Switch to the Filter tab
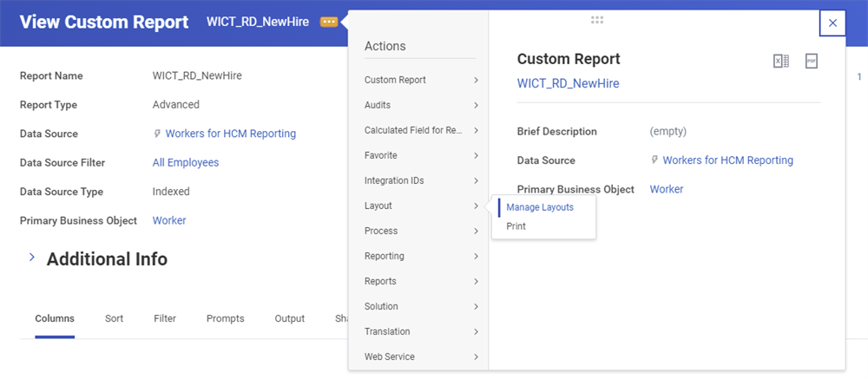The width and height of the screenshot is (868, 379). coord(165,318)
